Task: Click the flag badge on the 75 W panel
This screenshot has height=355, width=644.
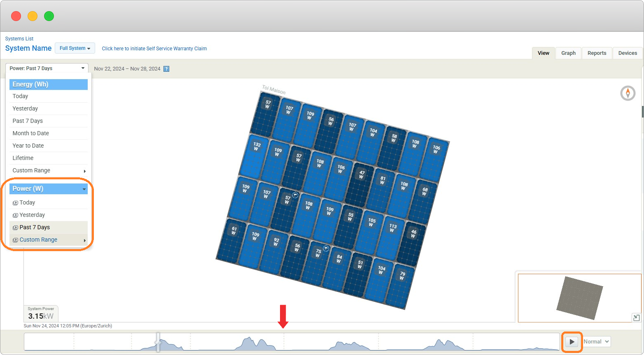Action: coord(326,248)
